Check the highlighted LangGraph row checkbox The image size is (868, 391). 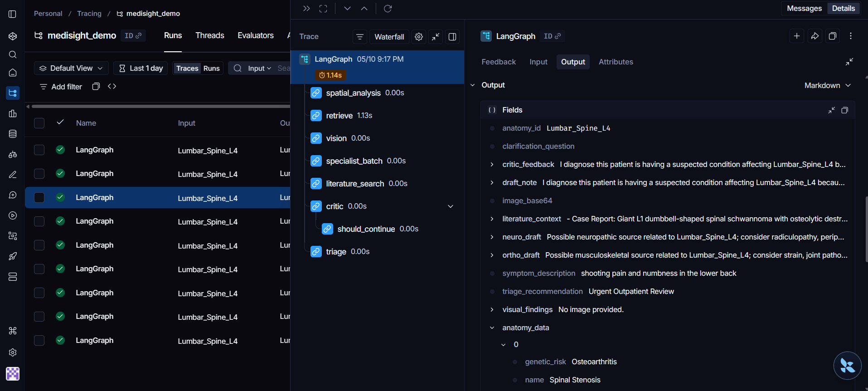(39, 197)
